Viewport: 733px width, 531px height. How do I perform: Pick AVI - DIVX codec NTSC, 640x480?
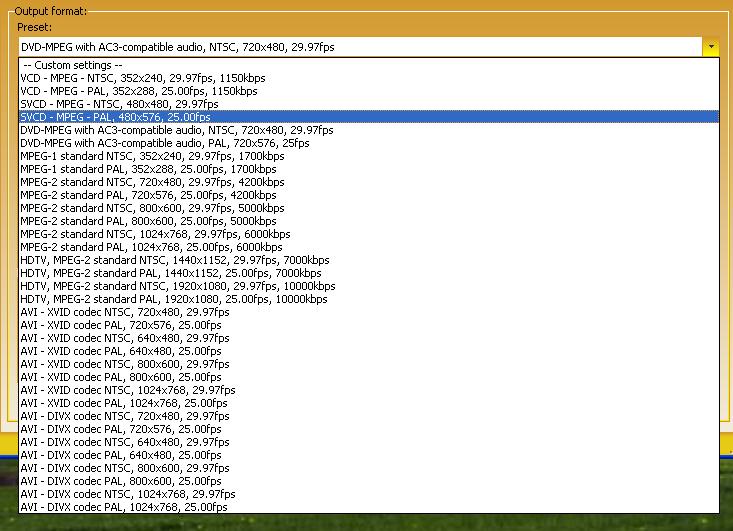click(369, 442)
